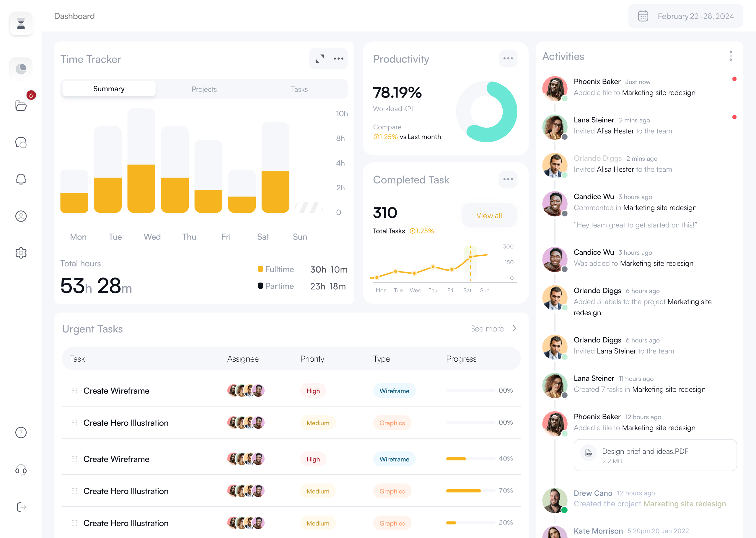This screenshot has width=756, height=538.
Task: Click the Assignee column header
Action: 243,359
